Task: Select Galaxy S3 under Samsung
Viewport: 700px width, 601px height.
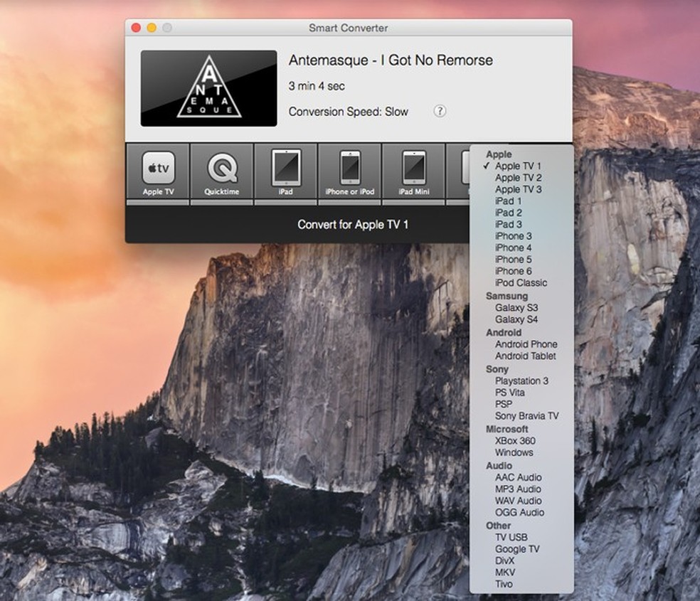Action: (x=521, y=307)
